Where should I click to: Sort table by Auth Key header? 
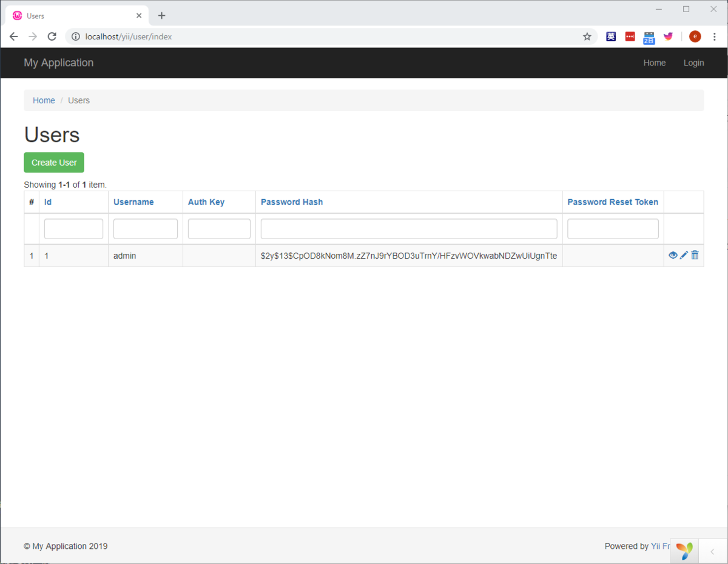[x=206, y=202]
